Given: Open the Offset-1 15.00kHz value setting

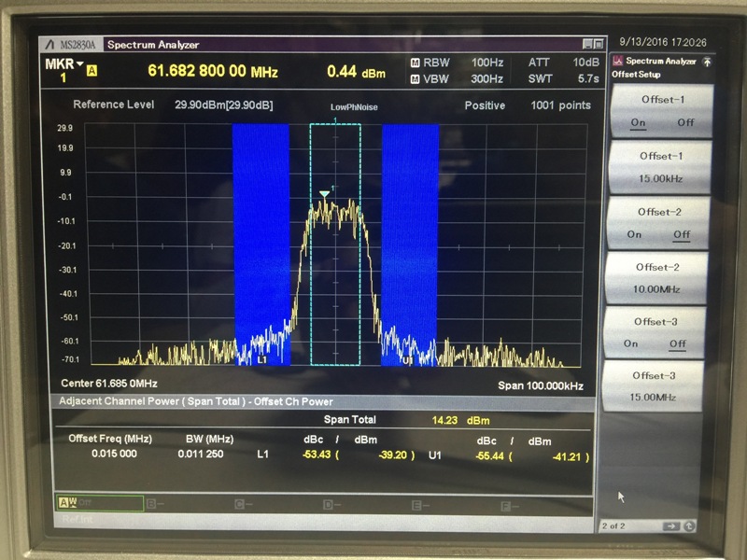Looking at the screenshot, I should click(660, 166).
